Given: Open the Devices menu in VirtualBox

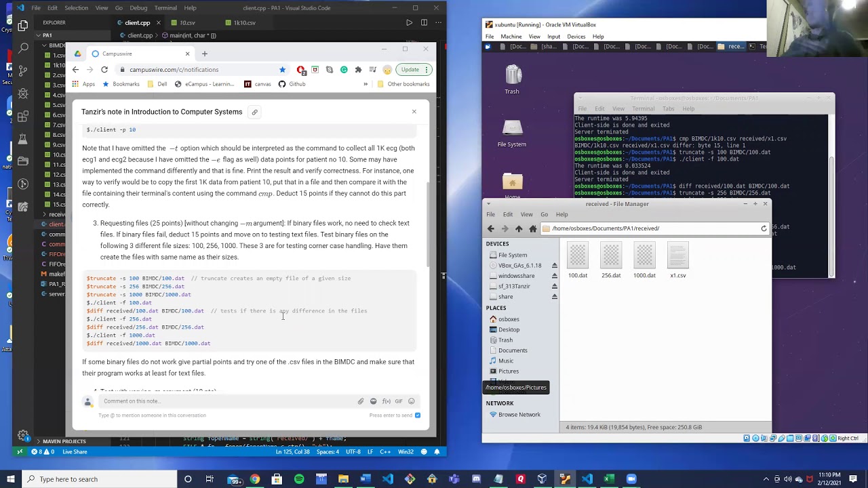Looking at the screenshot, I should (576, 37).
